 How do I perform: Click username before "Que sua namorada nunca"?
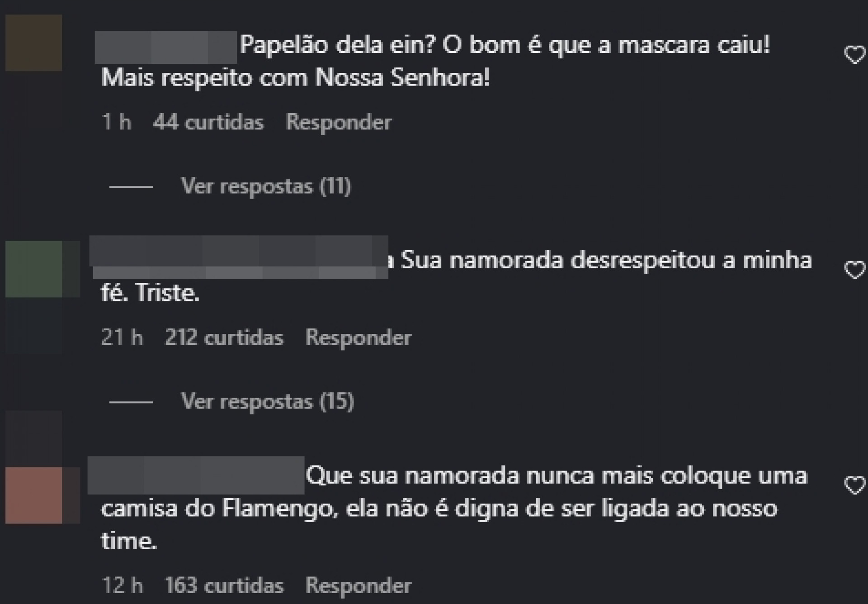[195, 475]
